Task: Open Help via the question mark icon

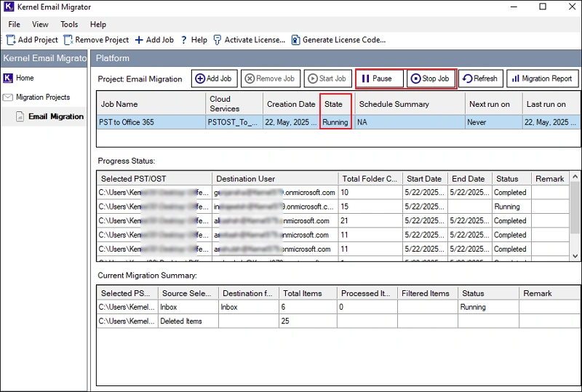Action: (184, 40)
